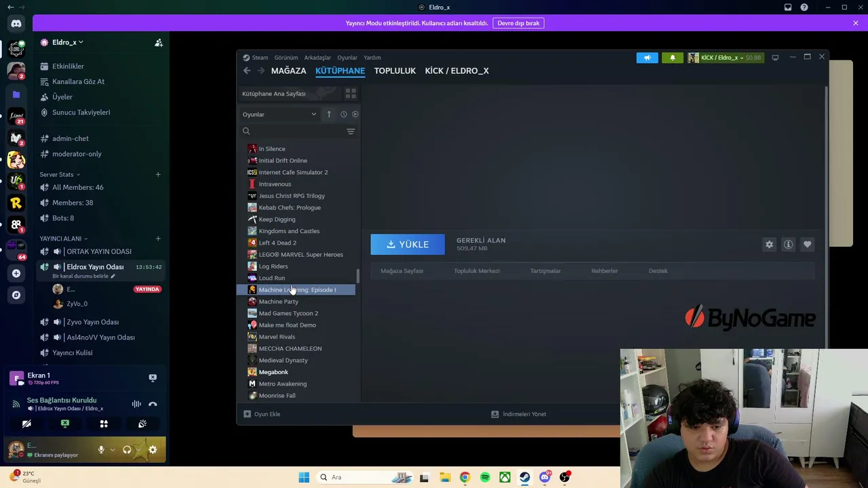The image size is (868, 488).
Task: Stop streaming Ekran 1
Action: click(x=153, y=378)
